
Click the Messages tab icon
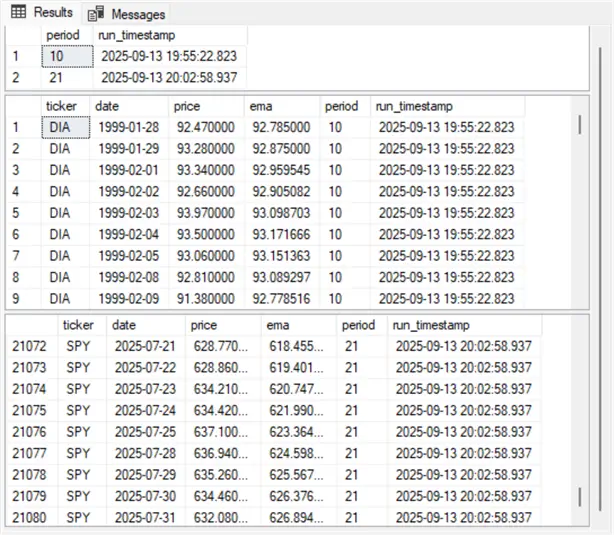click(x=96, y=14)
